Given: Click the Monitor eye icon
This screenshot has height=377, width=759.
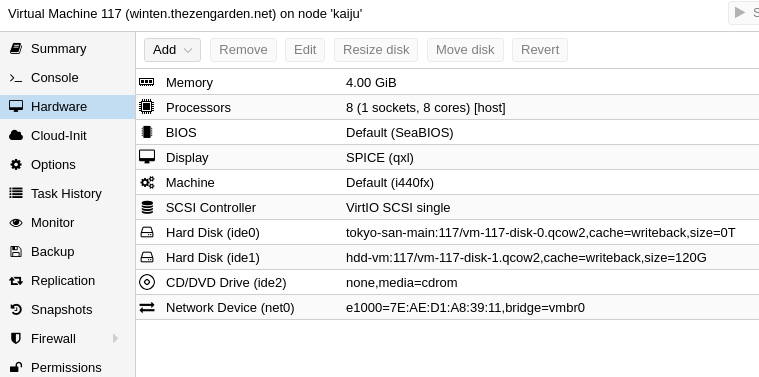Looking at the screenshot, I should coord(16,223).
